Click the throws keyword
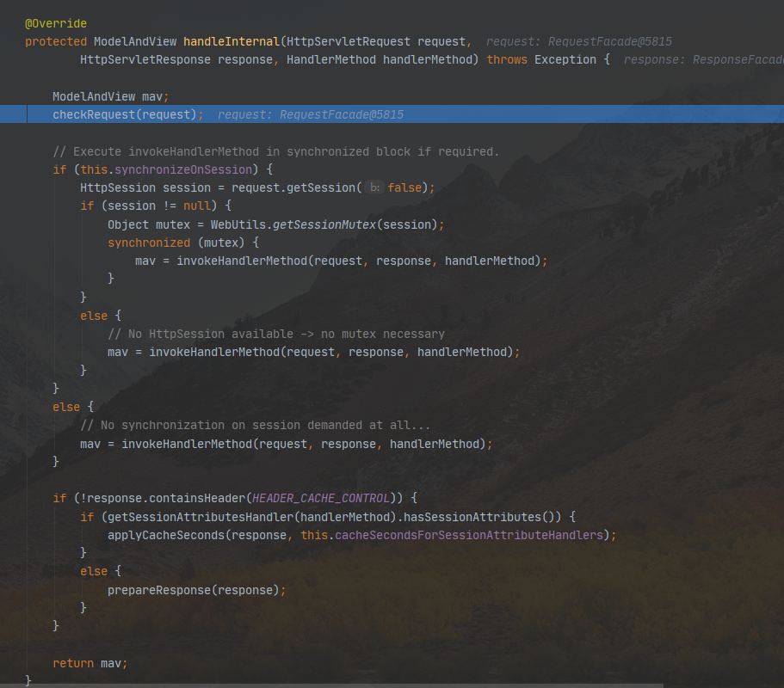The width and height of the screenshot is (784, 688). coord(507,59)
